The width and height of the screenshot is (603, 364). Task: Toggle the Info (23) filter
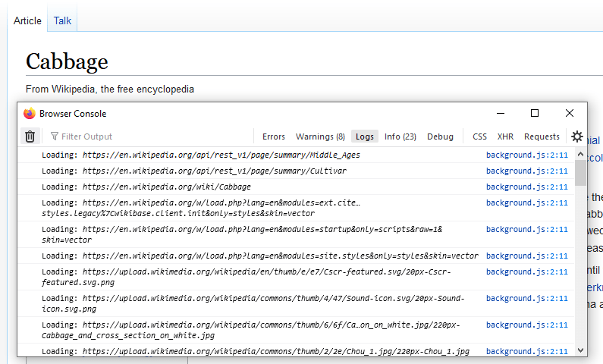pyautogui.click(x=400, y=136)
